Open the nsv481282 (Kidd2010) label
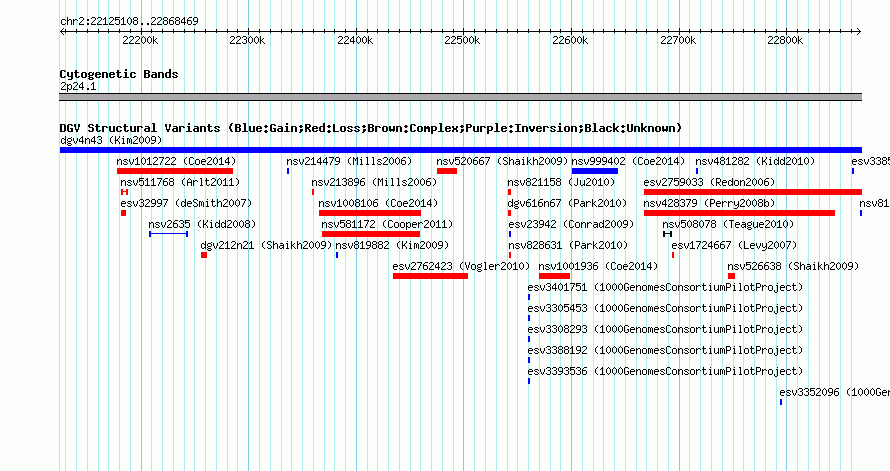890x471 pixels. [755, 161]
